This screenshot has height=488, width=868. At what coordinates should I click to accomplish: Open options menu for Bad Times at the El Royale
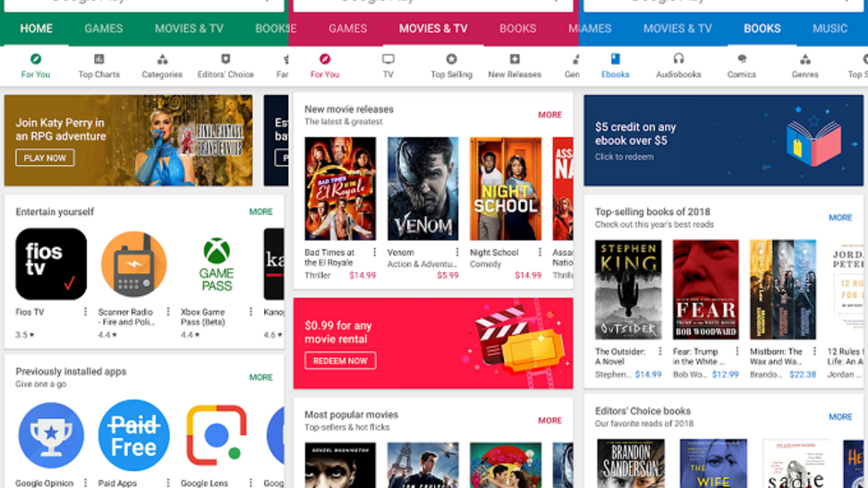click(x=375, y=252)
